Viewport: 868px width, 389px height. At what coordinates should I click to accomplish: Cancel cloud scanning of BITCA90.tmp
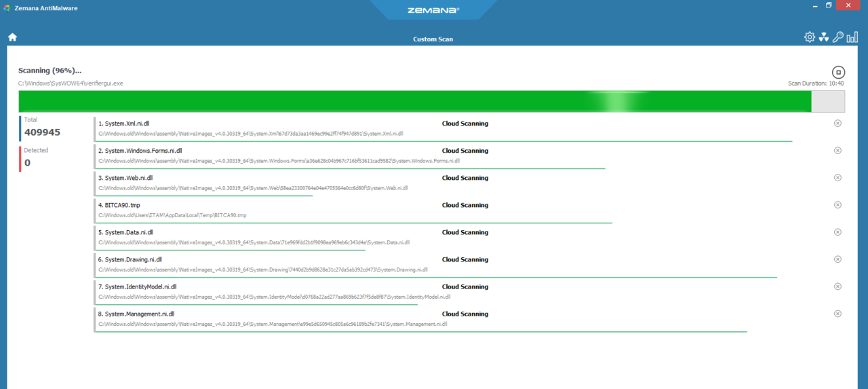[837, 205]
